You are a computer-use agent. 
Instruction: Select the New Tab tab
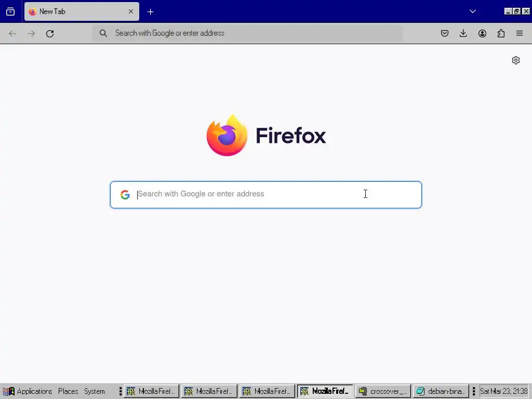(x=82, y=11)
